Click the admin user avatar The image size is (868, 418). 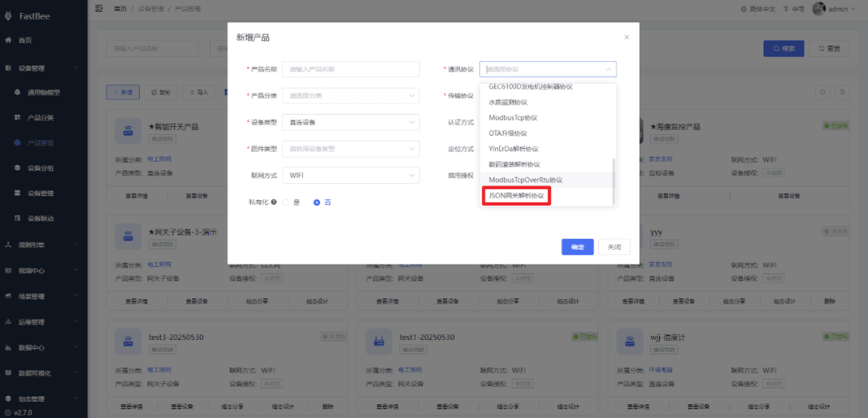(819, 8)
